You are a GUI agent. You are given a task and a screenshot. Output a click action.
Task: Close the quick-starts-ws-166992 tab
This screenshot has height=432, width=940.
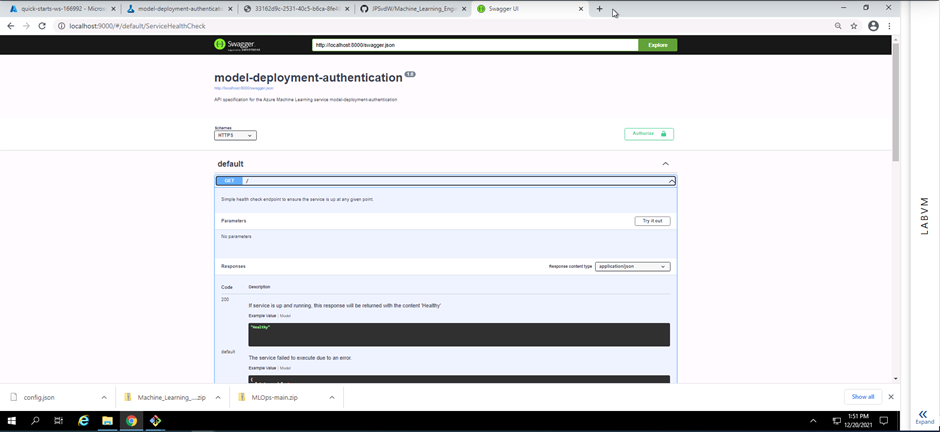[x=113, y=9]
